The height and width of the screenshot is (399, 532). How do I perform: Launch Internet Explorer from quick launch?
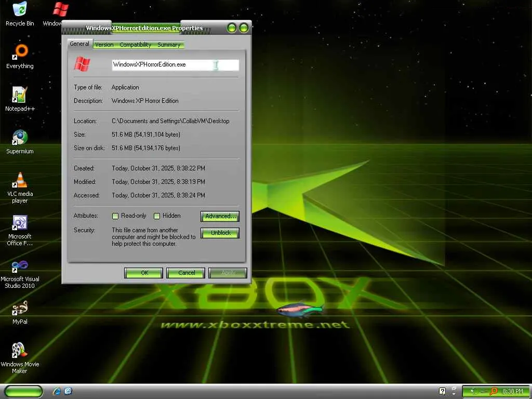pyautogui.click(x=57, y=391)
